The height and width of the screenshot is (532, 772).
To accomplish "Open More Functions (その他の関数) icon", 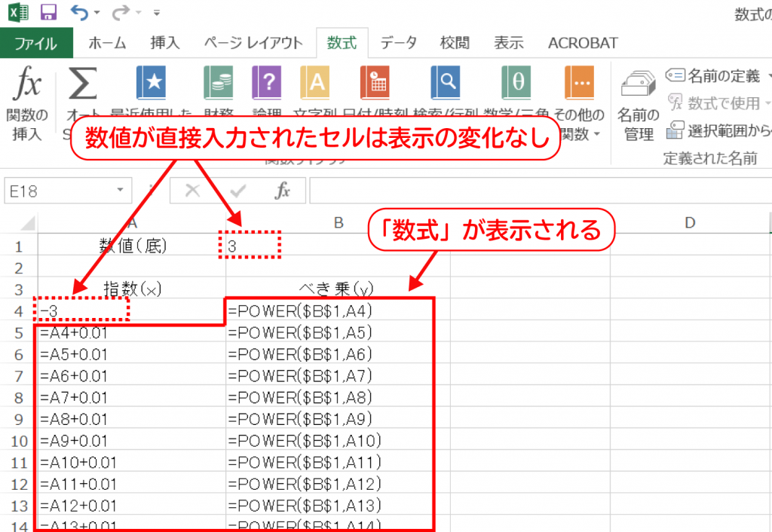I will tap(579, 83).
